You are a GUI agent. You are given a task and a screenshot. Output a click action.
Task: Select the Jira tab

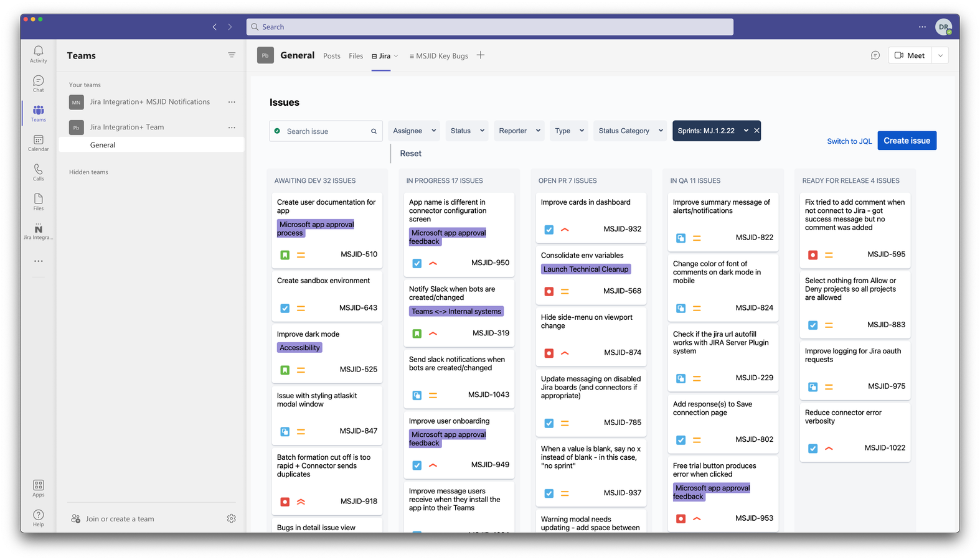pyautogui.click(x=381, y=56)
